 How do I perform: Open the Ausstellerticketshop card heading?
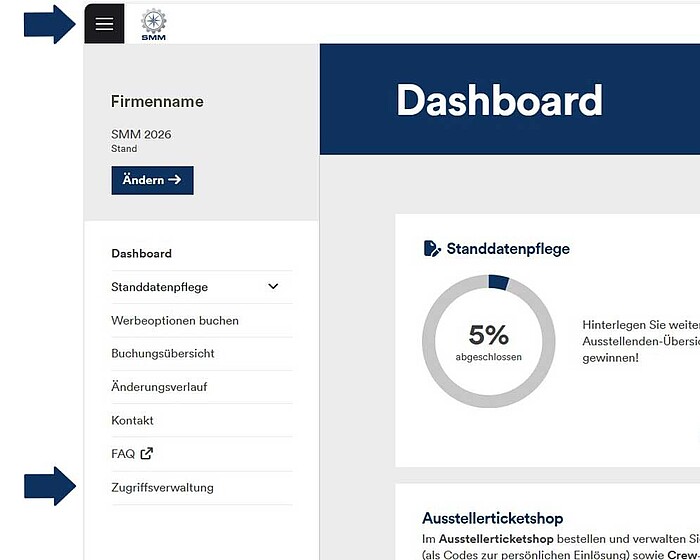(493, 518)
